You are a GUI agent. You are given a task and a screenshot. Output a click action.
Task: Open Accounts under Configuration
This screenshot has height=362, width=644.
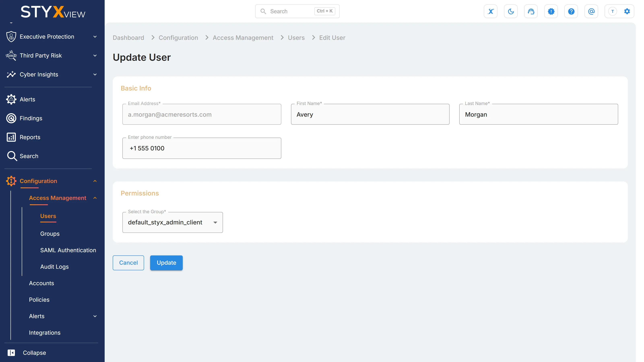point(41,283)
